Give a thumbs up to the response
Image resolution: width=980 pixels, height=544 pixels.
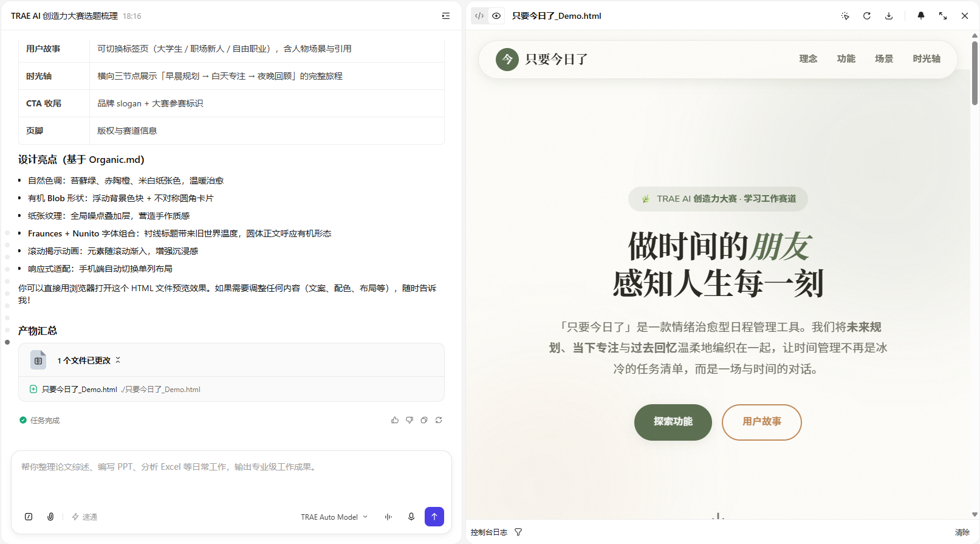point(395,420)
